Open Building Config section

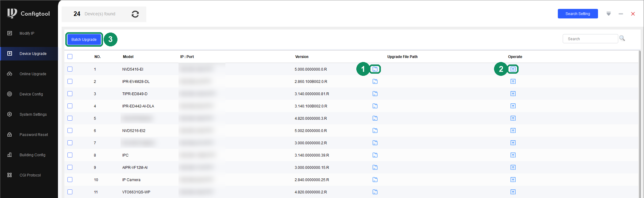pyautogui.click(x=29, y=155)
